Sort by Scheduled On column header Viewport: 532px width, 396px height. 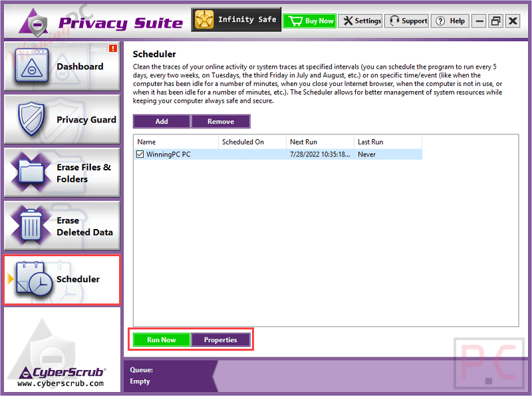point(253,142)
